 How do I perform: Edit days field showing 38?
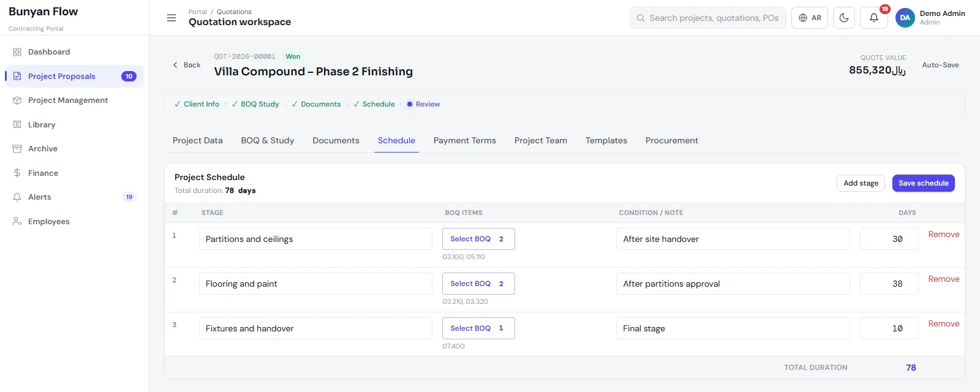pyautogui.click(x=889, y=284)
